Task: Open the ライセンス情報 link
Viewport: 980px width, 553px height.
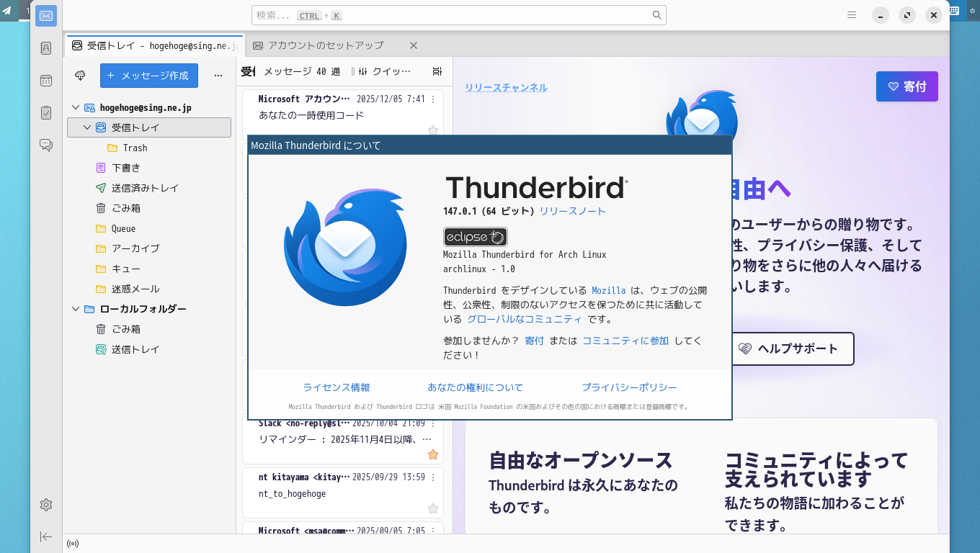Action: (337, 387)
